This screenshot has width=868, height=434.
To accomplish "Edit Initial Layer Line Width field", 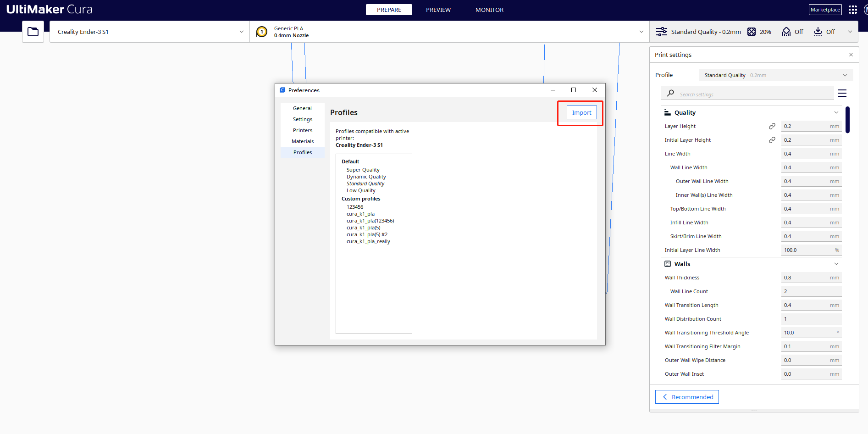I will click(812, 250).
